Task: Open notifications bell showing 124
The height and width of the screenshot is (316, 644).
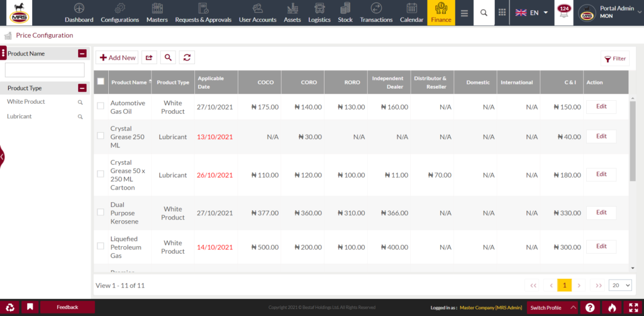Action: pos(563,13)
